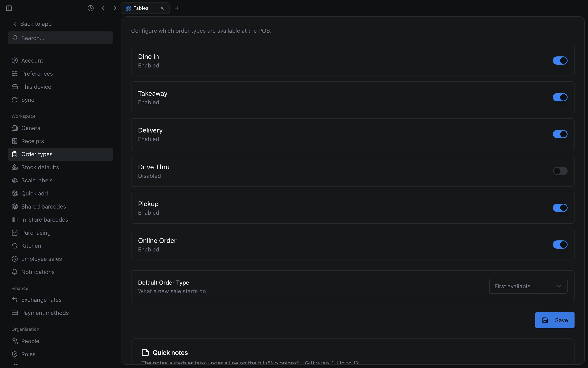Focus the Search settings field
The width and height of the screenshot is (588, 368).
click(x=60, y=38)
